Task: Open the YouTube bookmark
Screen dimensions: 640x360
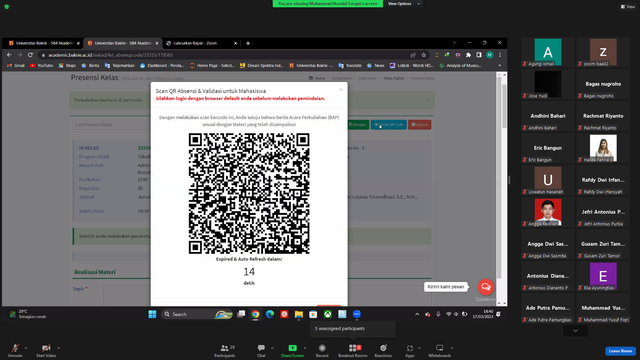Action: [x=42, y=65]
